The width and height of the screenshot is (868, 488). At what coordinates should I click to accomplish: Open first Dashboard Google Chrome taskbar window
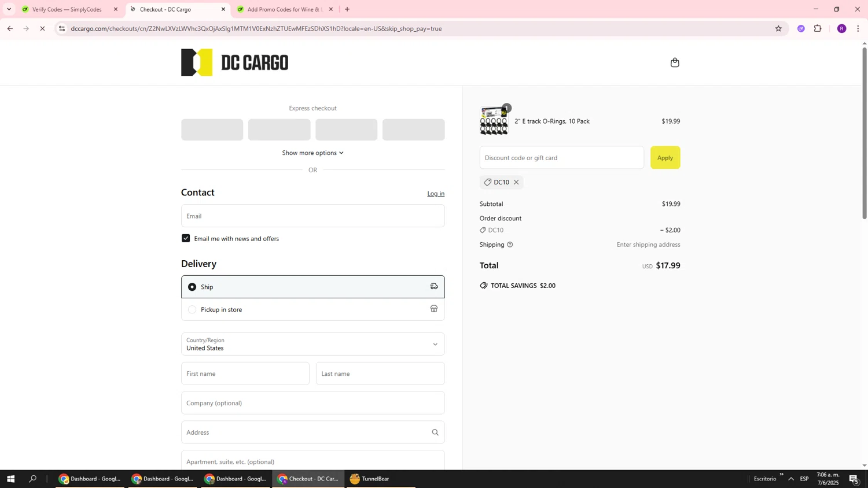tap(90, 479)
